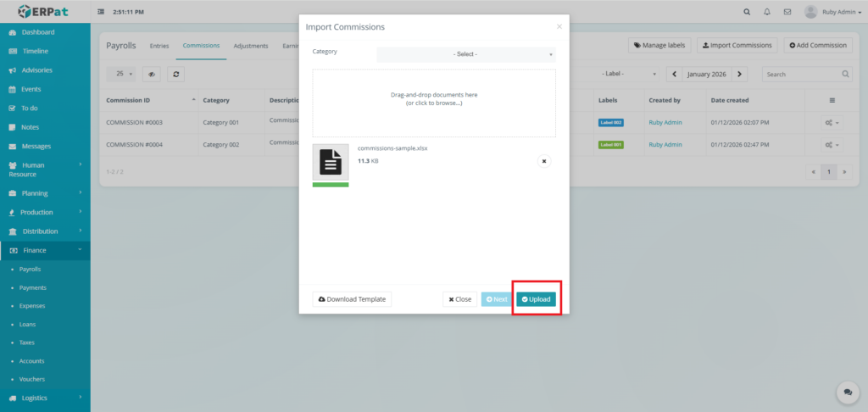Open Loans submenu item
868x412 pixels.
click(27, 324)
